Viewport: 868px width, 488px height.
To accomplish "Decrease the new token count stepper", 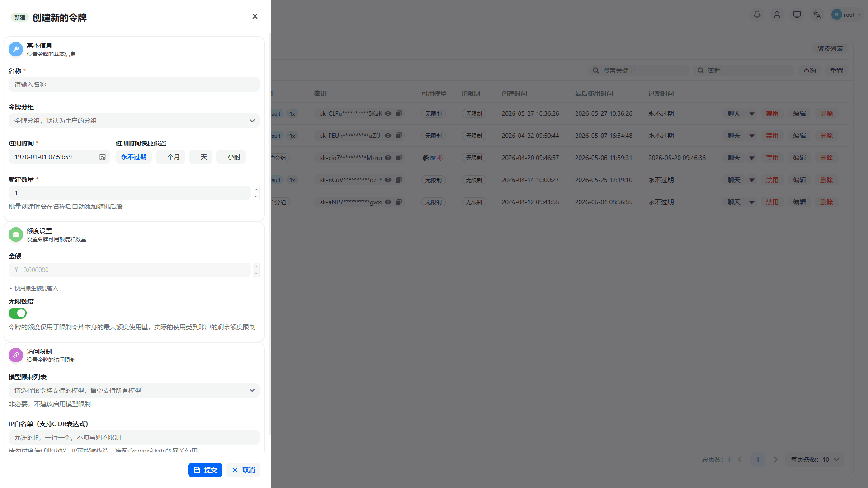I will [x=256, y=196].
